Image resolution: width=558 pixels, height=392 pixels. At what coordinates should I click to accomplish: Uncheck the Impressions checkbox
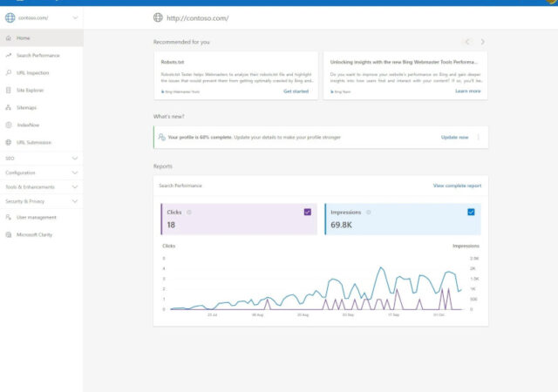tap(471, 212)
